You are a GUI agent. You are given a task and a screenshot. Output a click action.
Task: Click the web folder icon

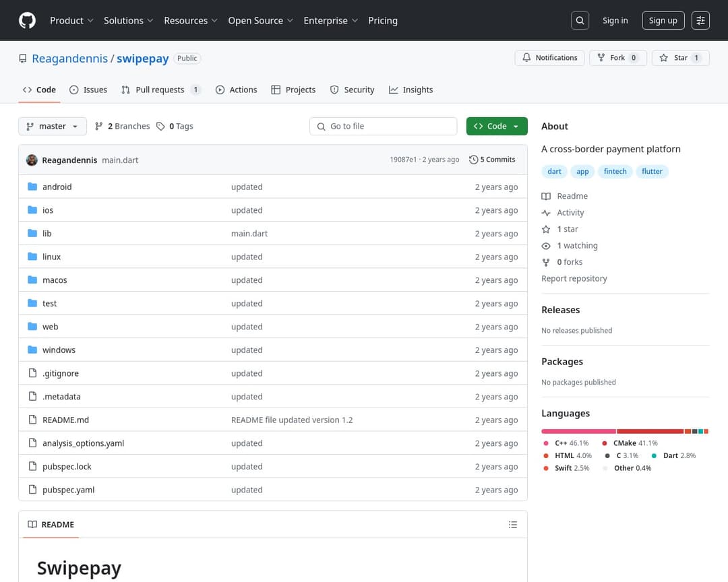click(32, 326)
